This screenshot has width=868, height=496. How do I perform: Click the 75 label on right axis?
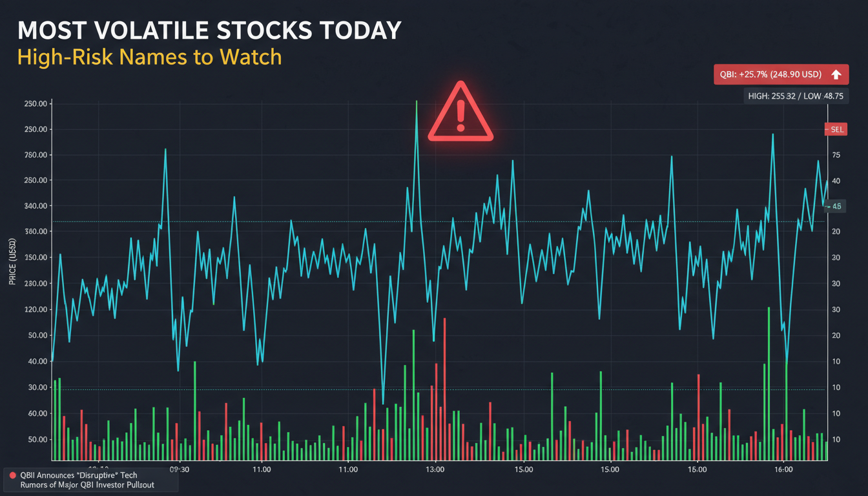[x=836, y=155]
